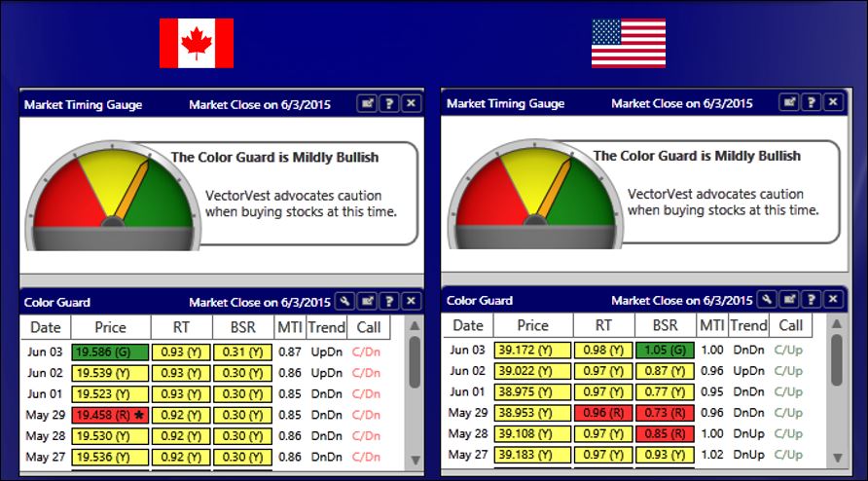
Task: Open help for the US Market Timing Gauge
Action: 811,102
